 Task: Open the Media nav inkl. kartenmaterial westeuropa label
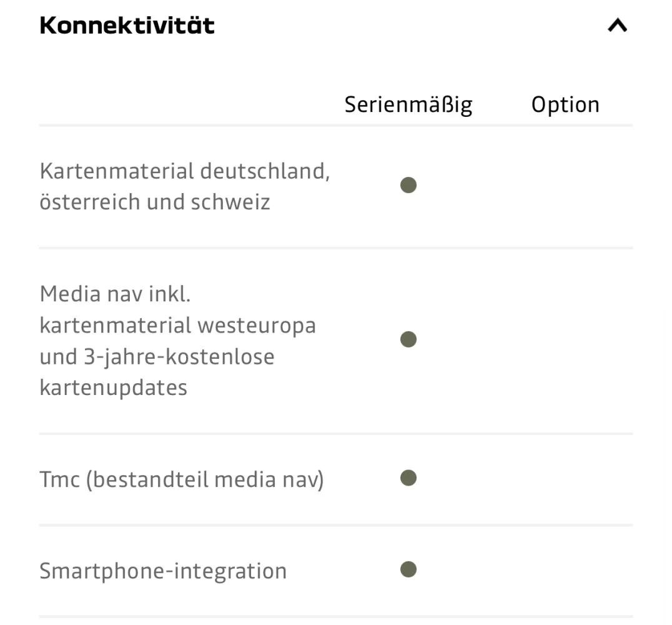(177, 341)
